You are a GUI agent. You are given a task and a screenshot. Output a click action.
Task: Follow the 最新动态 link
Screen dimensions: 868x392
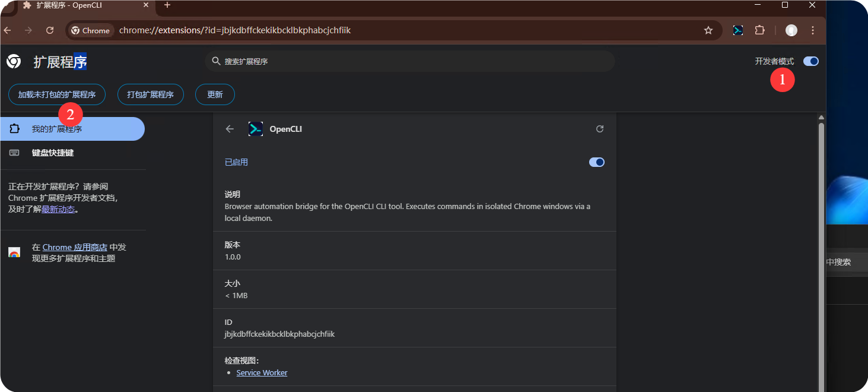[58, 209]
